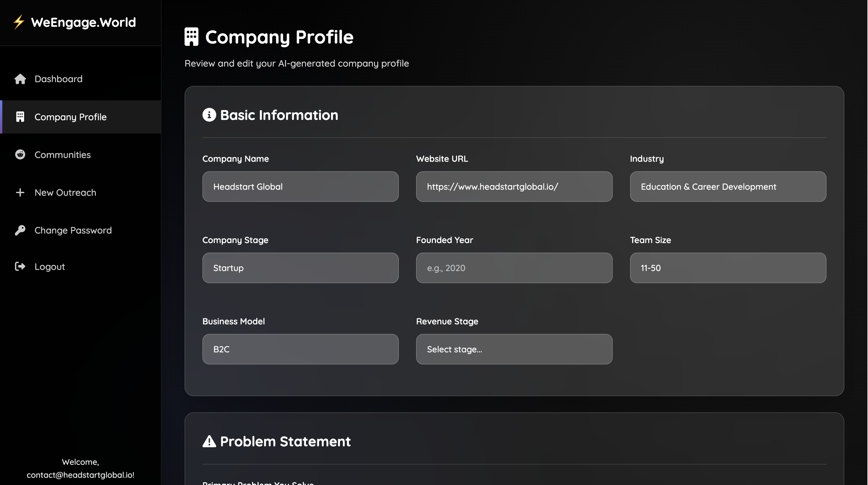Image resolution: width=868 pixels, height=485 pixels.
Task: Click the Company Stage label
Action: [235, 240]
